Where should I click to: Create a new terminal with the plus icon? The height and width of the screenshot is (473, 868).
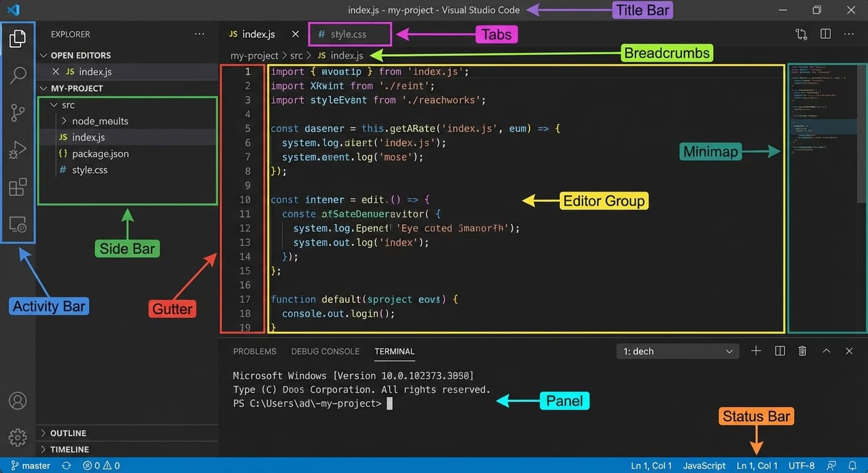[756, 350]
